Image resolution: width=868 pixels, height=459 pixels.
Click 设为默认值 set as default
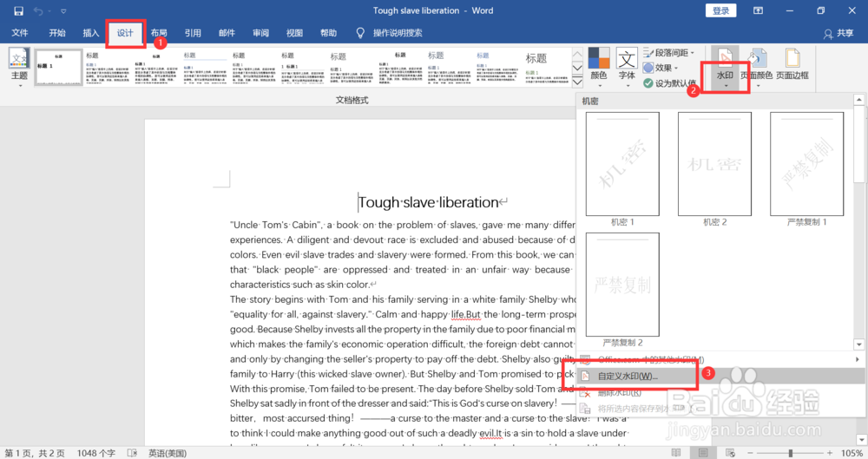pos(670,83)
